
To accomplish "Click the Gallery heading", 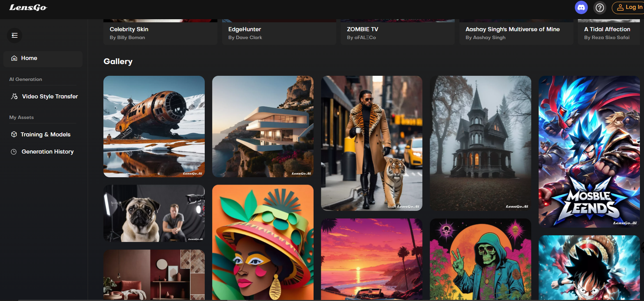I will coord(118,61).
